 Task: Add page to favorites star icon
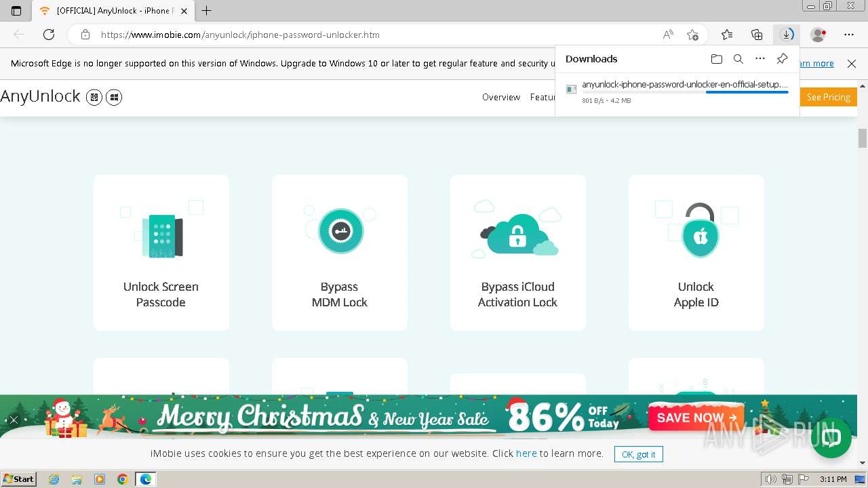click(692, 35)
